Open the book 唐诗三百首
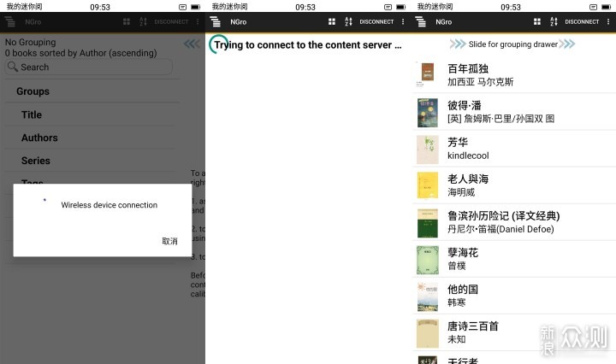616x364 pixels. (x=514, y=333)
